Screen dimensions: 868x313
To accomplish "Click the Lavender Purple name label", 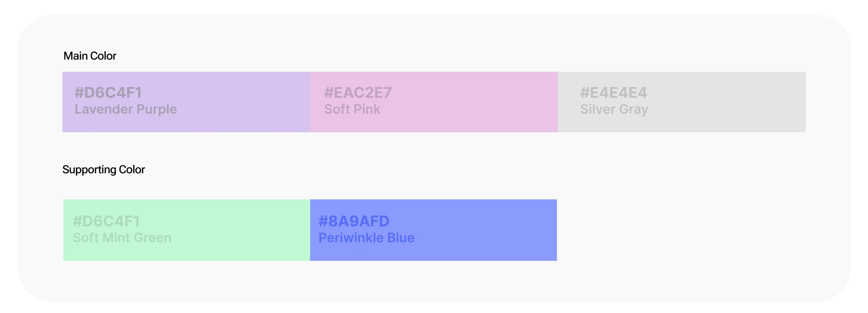I will tap(126, 109).
